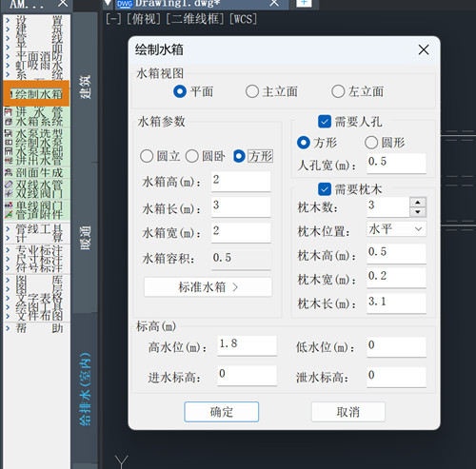Image resolution: width=476 pixels, height=469 pixels.
Task: Select 方形 manhole shape
Action: point(304,143)
